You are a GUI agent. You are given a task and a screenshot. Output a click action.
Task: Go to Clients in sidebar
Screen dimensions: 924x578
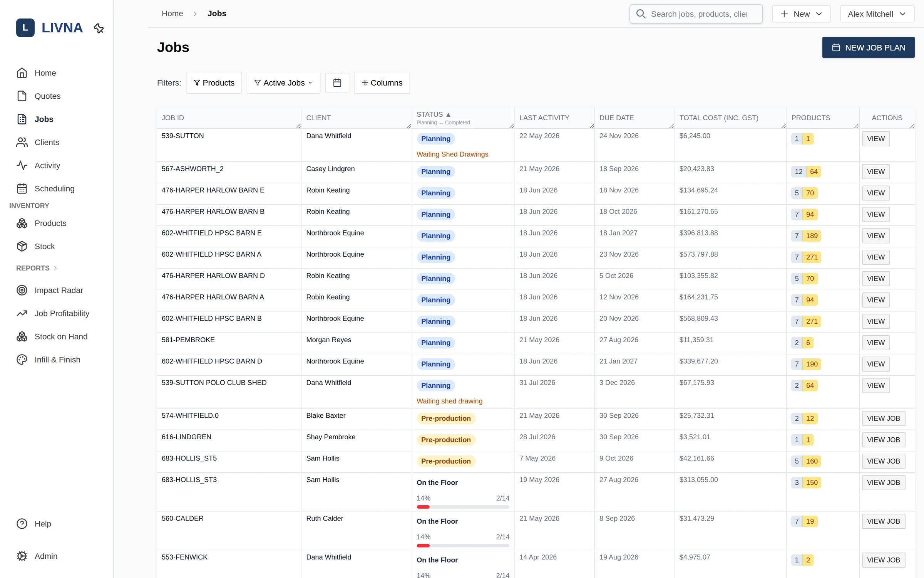pos(38,142)
